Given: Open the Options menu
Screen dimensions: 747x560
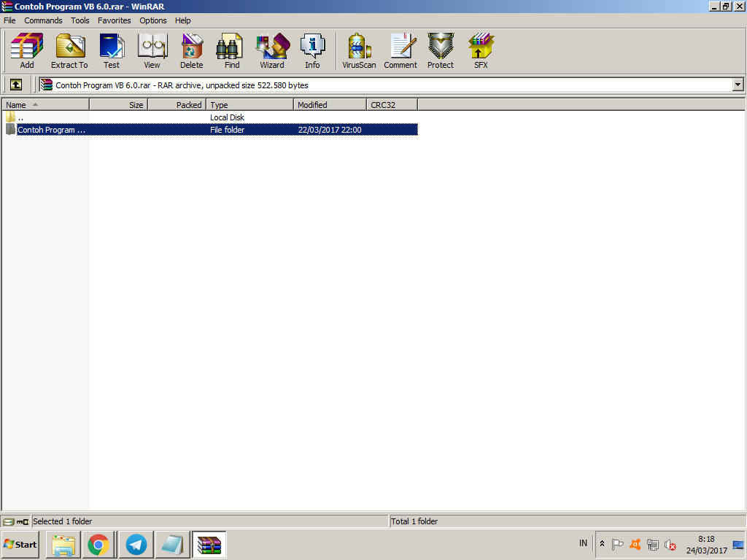Looking at the screenshot, I should (152, 20).
